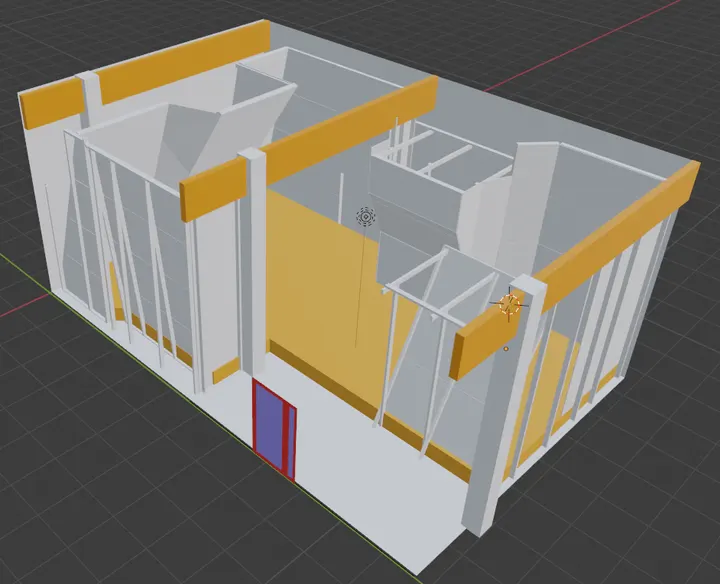The width and height of the screenshot is (720, 584).
Task: Select the tall gray front-right corner pillar
Action: (x=502, y=407)
